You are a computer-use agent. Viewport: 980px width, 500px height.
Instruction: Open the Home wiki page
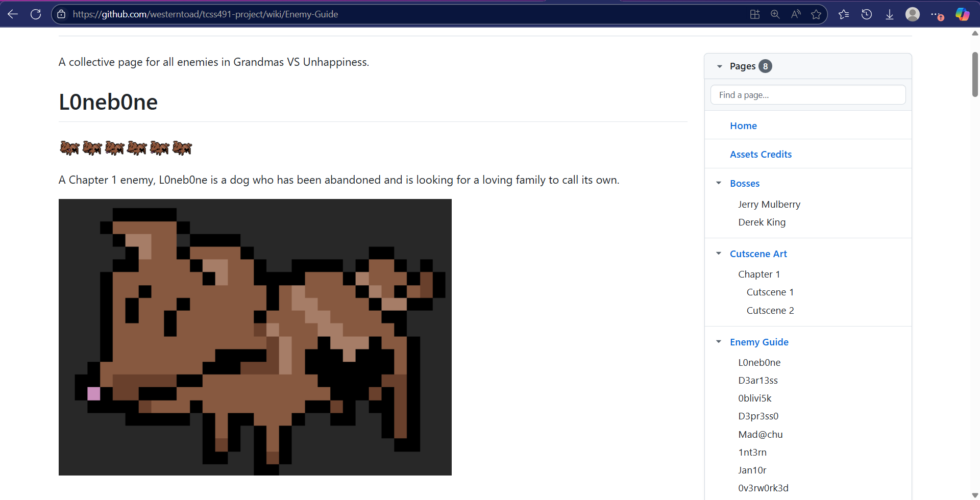(743, 126)
